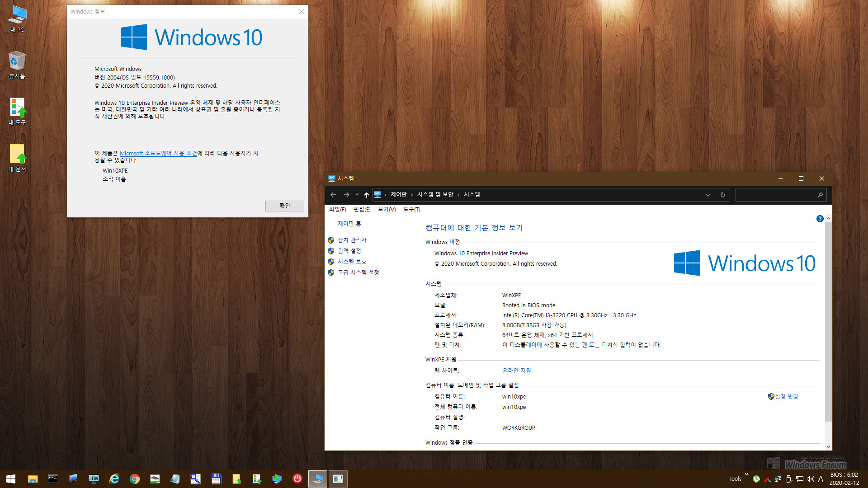Click the safely remove USB tray icon
868x488 pixels.
[x=789, y=479]
